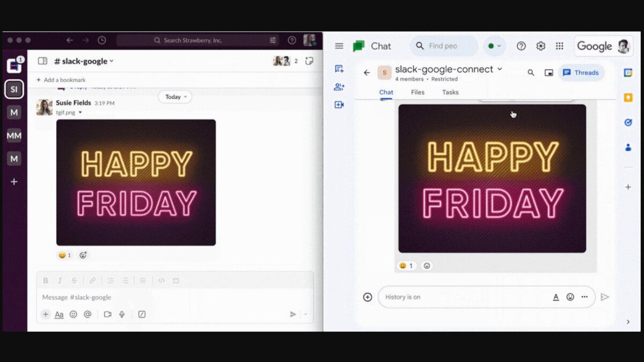Click the @mention icon in Slack composer
This screenshot has width=644, height=362.
(x=87, y=314)
